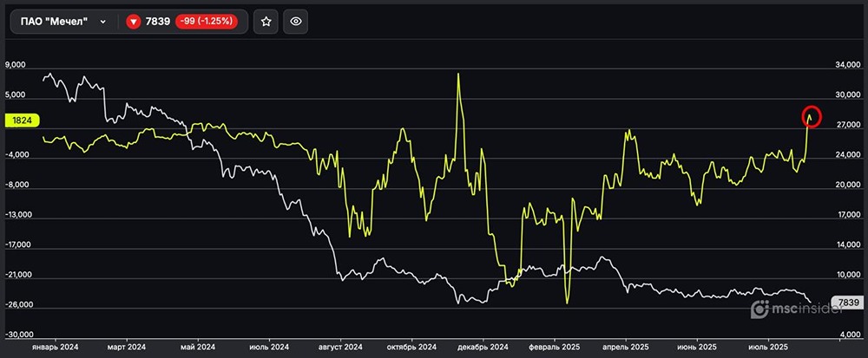Click the red -99 (-1.25%) change badge
This screenshot has height=358, width=868.
(x=208, y=22)
